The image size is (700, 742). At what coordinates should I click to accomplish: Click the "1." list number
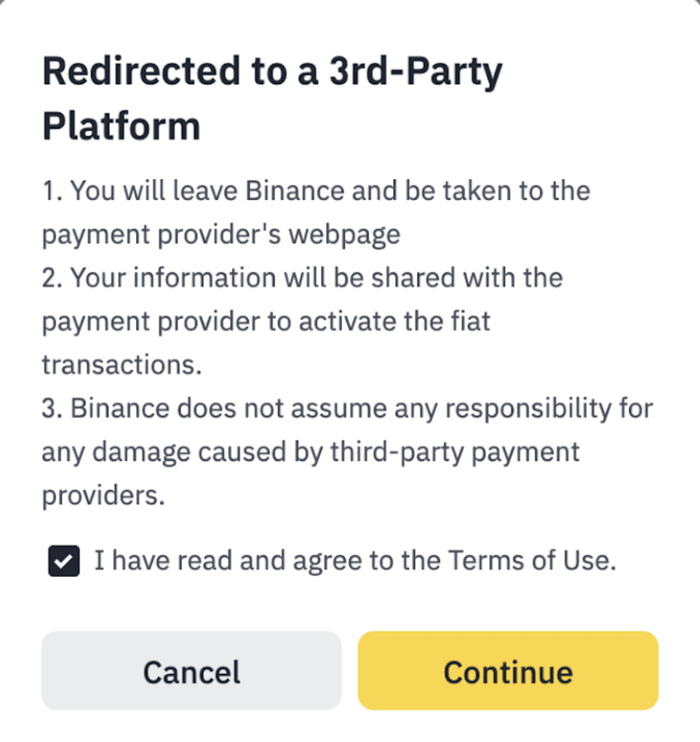coord(52,191)
